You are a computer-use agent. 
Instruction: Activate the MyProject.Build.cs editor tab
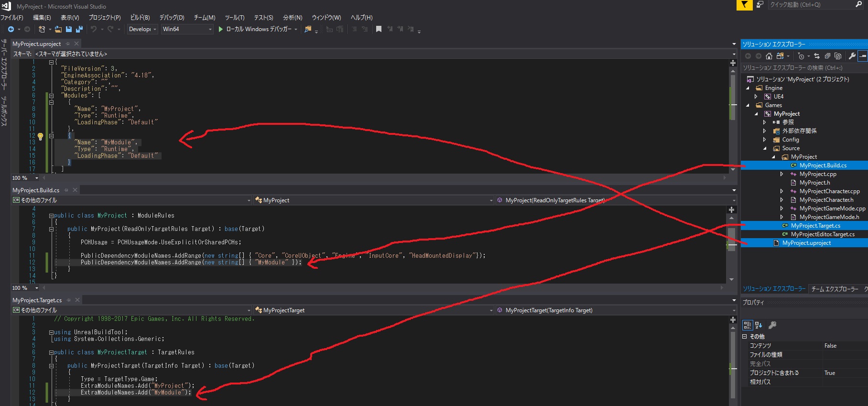pos(36,190)
